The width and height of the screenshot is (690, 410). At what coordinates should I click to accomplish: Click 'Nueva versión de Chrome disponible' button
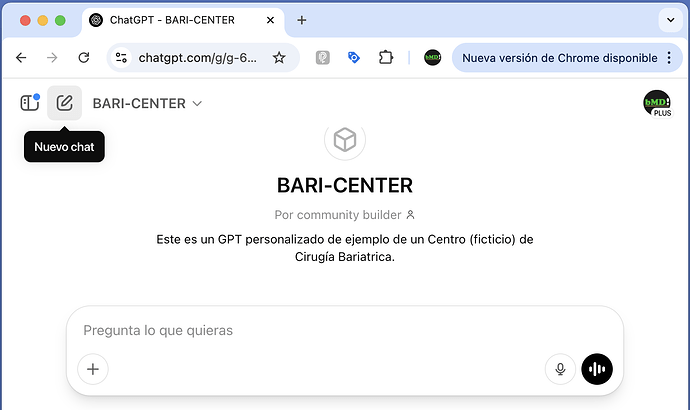pyautogui.click(x=559, y=58)
